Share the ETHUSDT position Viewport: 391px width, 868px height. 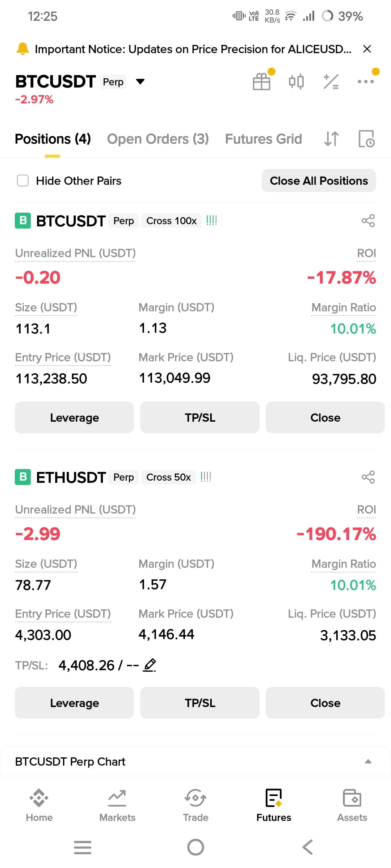[x=368, y=477]
